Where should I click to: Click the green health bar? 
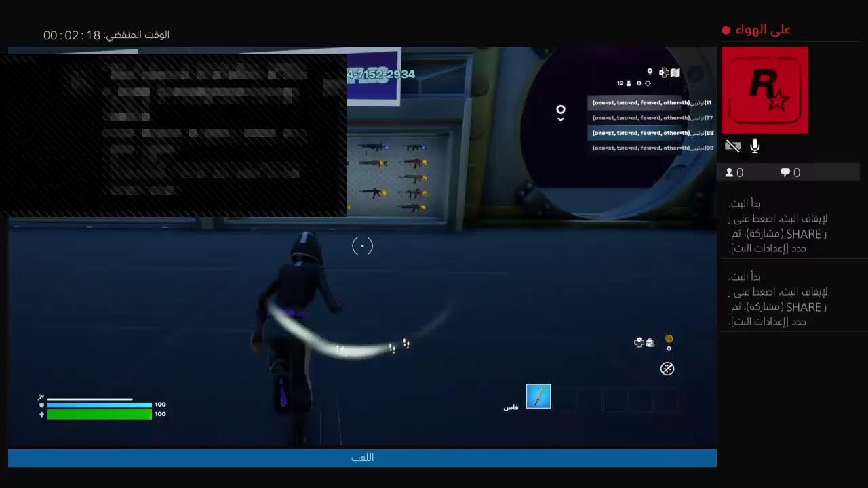click(x=100, y=414)
